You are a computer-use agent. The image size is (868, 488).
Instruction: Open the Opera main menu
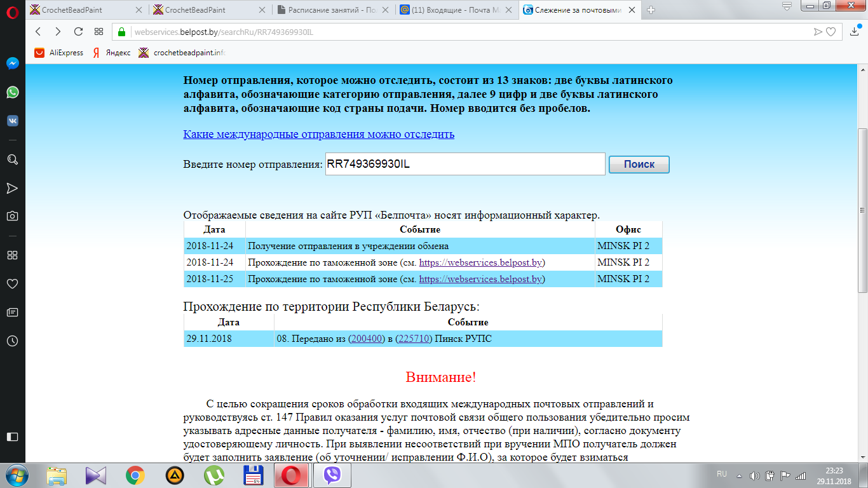(12, 10)
